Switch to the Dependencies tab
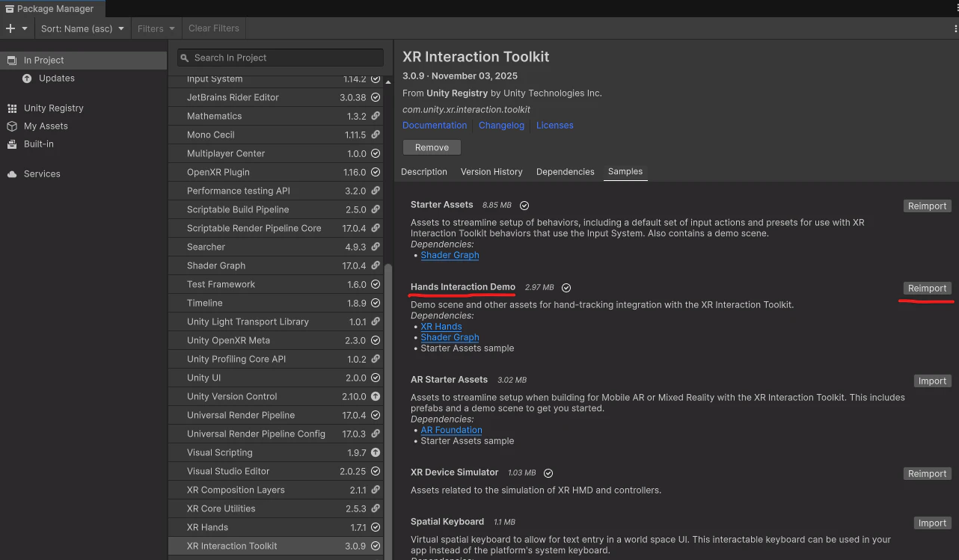This screenshot has height=560, width=959. [x=566, y=172]
